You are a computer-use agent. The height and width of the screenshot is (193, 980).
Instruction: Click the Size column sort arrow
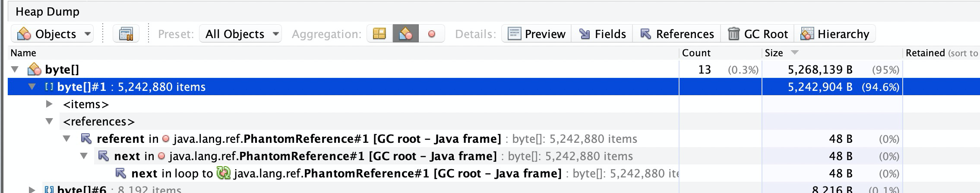794,53
